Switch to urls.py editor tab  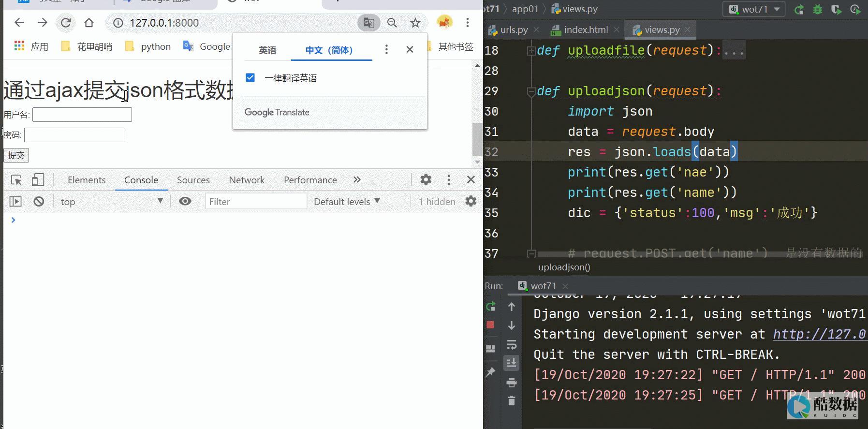click(513, 30)
